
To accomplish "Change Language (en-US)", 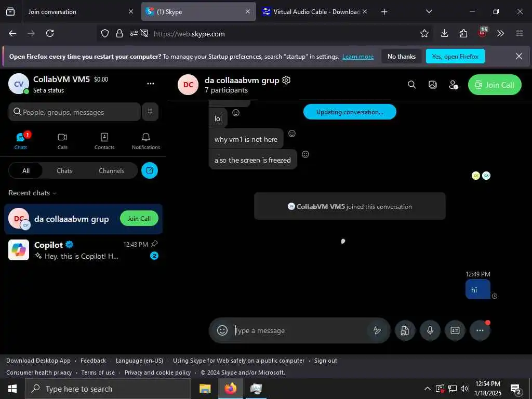I will 139,361.
